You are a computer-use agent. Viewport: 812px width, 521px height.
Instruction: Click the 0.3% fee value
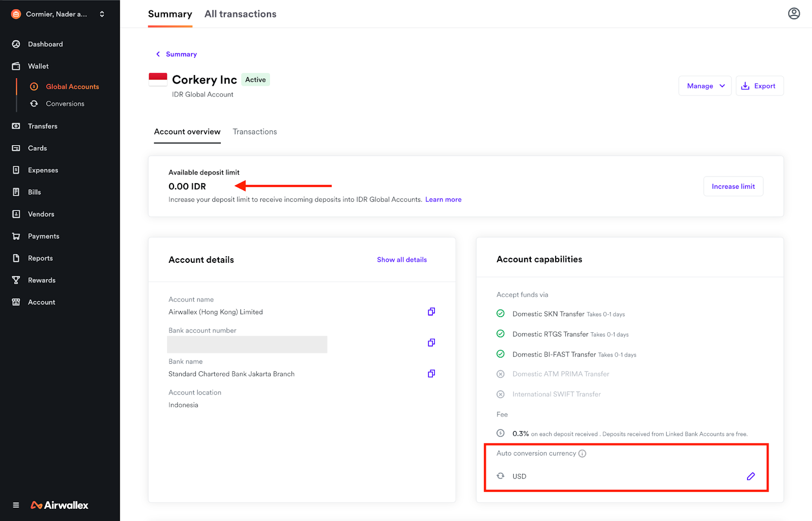pos(521,434)
